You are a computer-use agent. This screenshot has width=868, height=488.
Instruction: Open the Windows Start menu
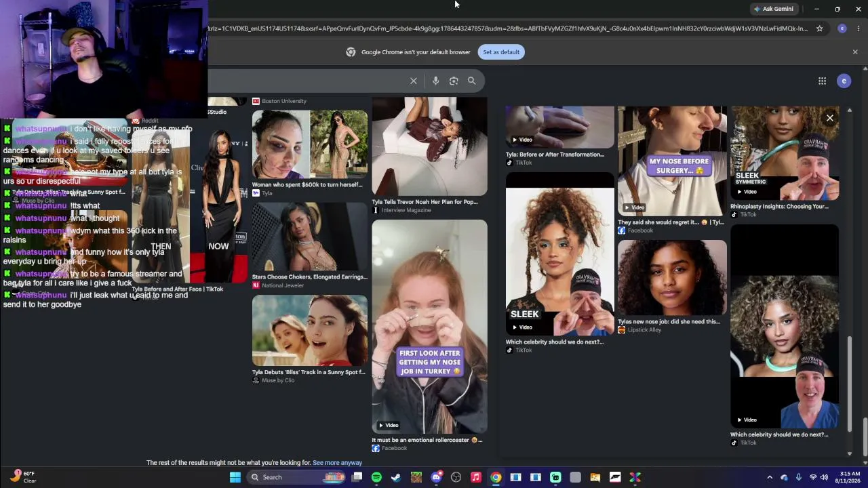235,477
